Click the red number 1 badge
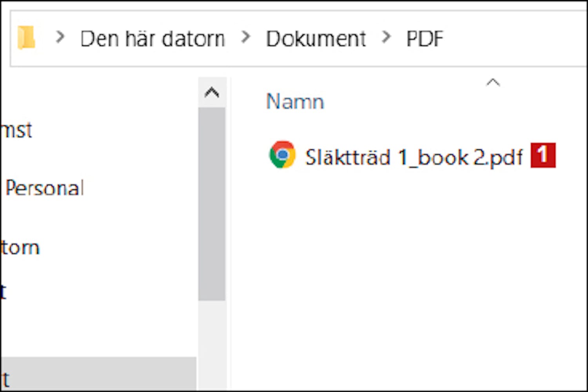 click(543, 155)
